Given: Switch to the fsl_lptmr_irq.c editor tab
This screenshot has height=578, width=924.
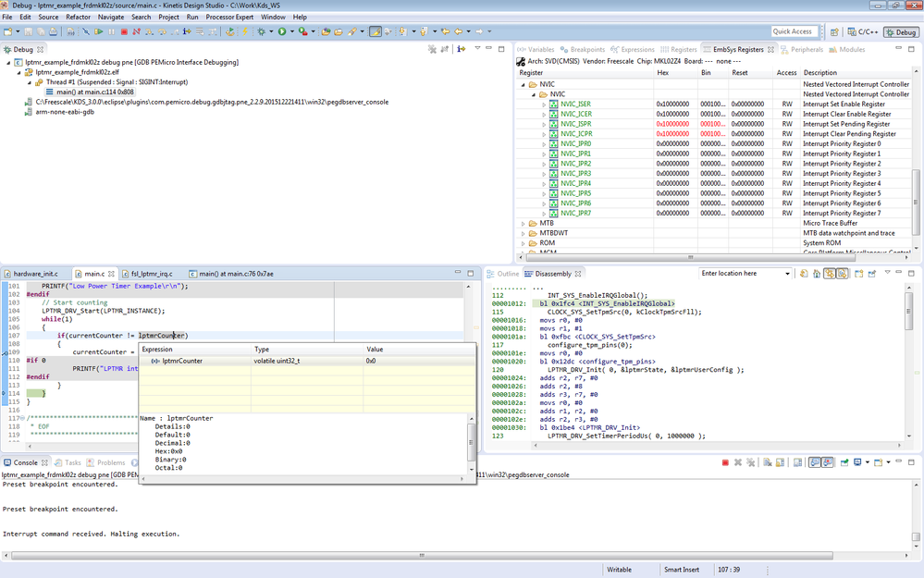Looking at the screenshot, I should click(151, 274).
